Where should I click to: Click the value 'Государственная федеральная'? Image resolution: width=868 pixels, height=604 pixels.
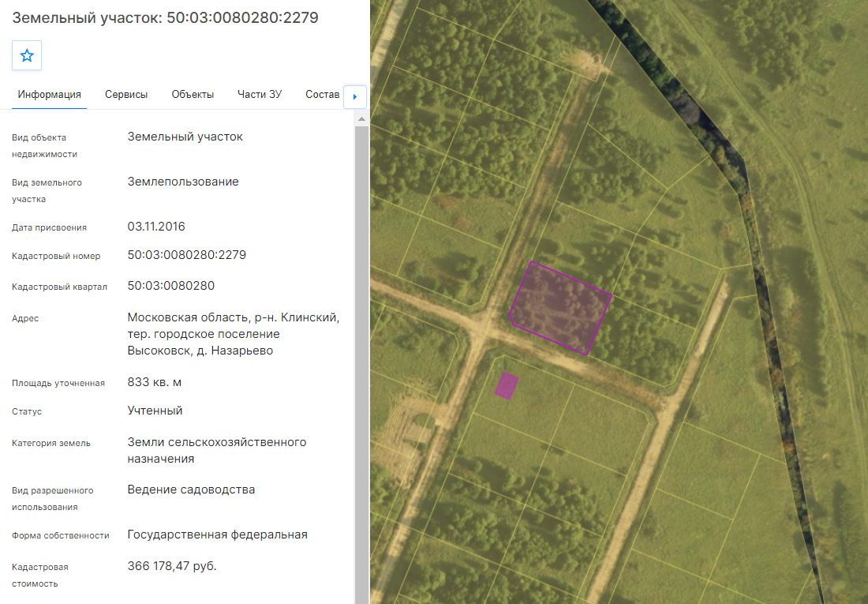[x=218, y=535]
